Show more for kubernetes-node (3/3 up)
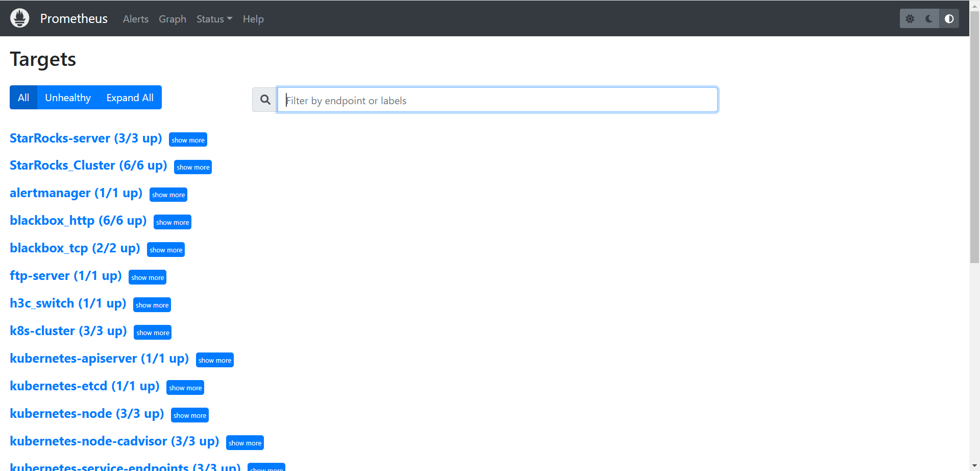The width and height of the screenshot is (980, 471). 190,415
